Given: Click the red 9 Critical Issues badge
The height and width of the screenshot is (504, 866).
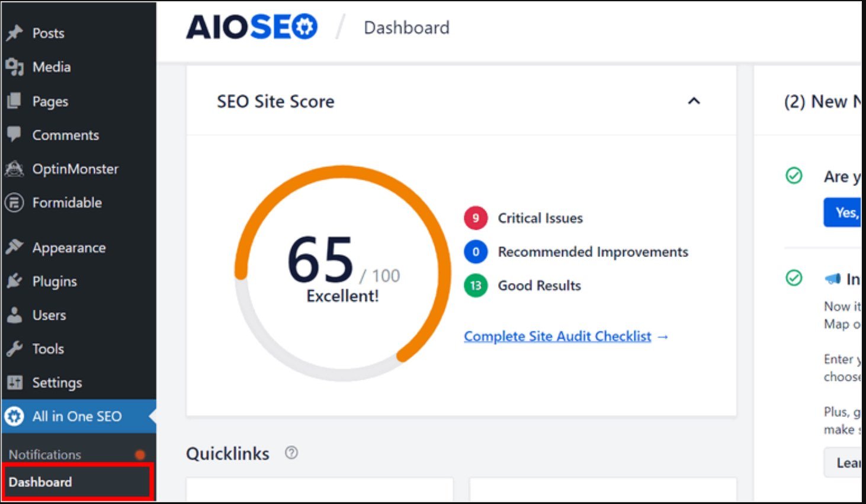Looking at the screenshot, I should pyautogui.click(x=474, y=218).
